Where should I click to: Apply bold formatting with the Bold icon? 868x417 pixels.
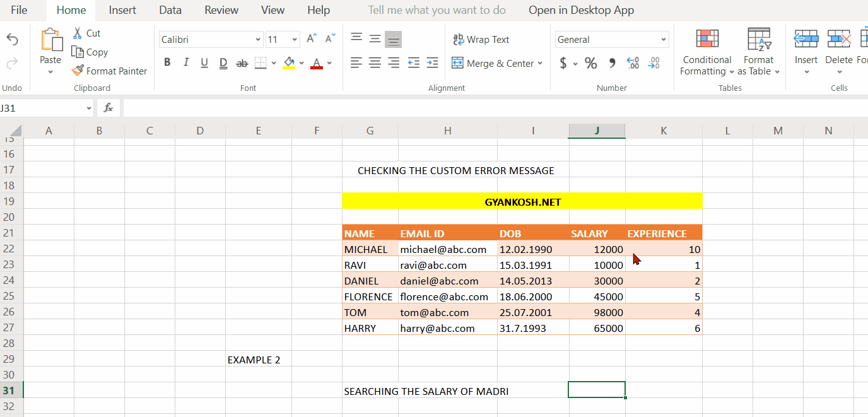(x=167, y=62)
